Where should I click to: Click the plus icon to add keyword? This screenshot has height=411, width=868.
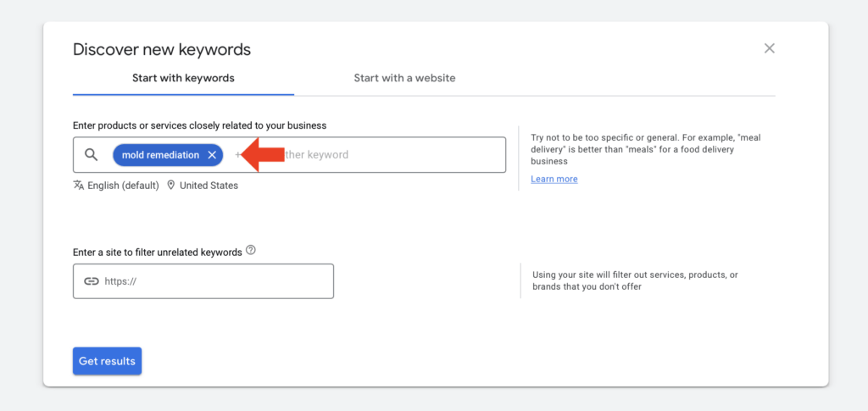click(237, 155)
